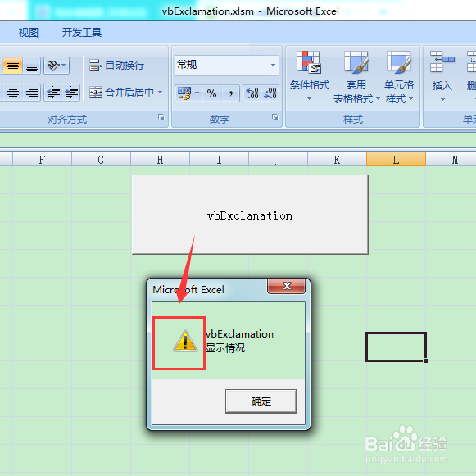This screenshot has width=476, height=476.
Task: Select column J header
Action: click(278, 160)
